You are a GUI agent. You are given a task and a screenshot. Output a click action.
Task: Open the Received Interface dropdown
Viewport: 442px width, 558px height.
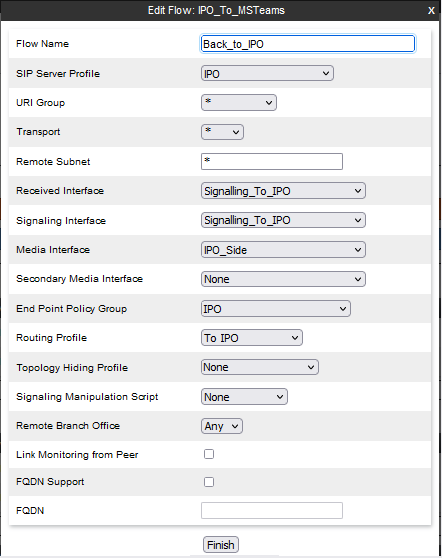(x=283, y=191)
